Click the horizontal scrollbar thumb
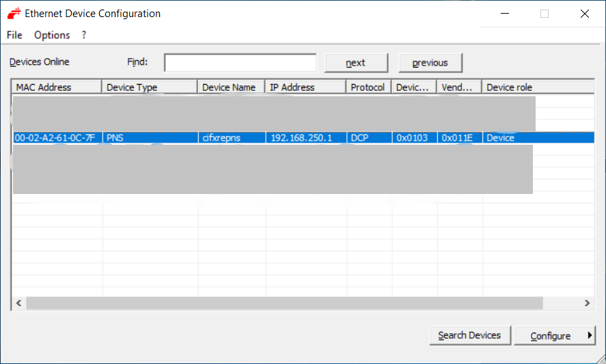606x364 pixels. click(284, 303)
